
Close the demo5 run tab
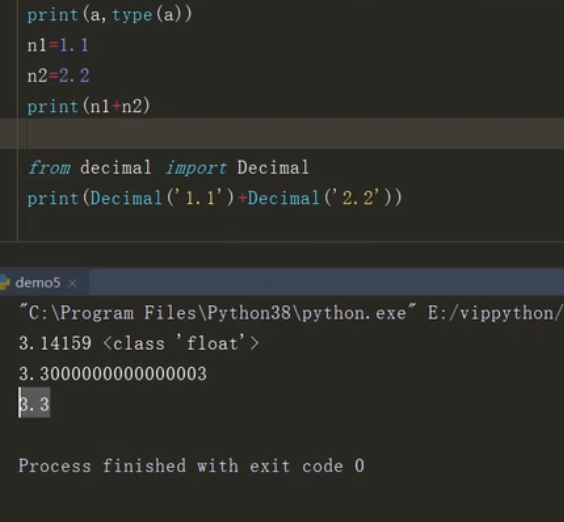click(x=72, y=283)
